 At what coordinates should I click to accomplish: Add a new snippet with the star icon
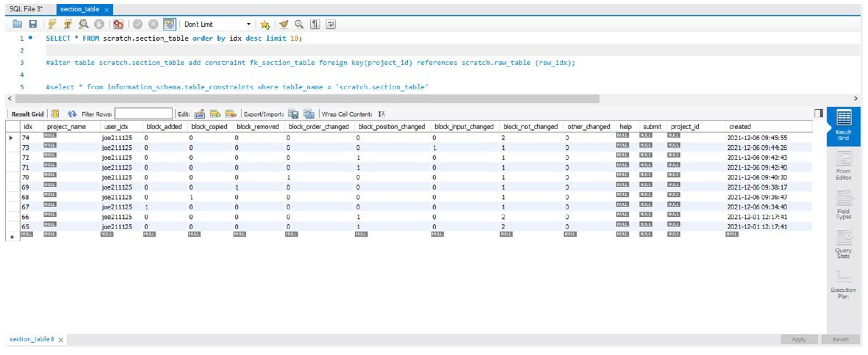(265, 24)
